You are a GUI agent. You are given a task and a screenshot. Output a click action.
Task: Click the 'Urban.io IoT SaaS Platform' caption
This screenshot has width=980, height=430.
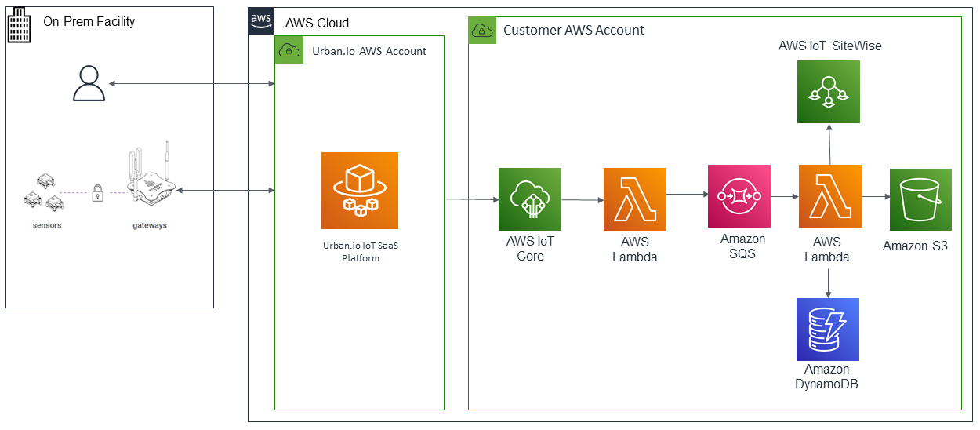361,252
